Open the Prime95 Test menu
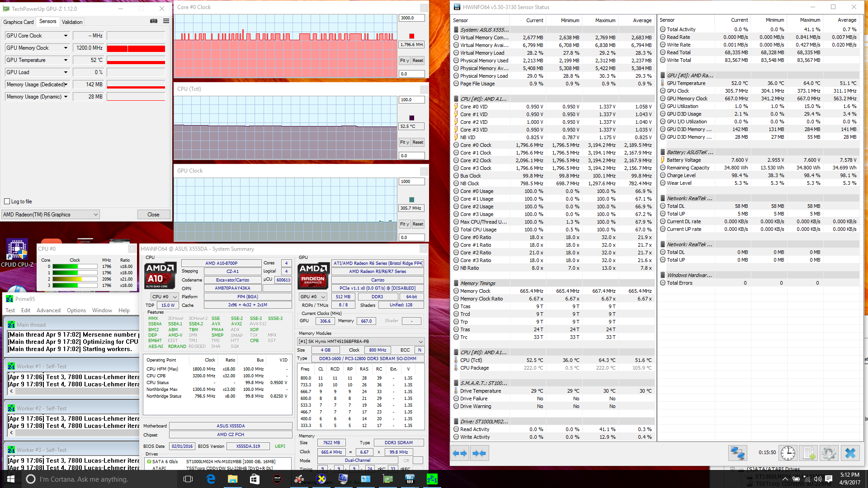This screenshot has width=868, height=488. (10, 310)
